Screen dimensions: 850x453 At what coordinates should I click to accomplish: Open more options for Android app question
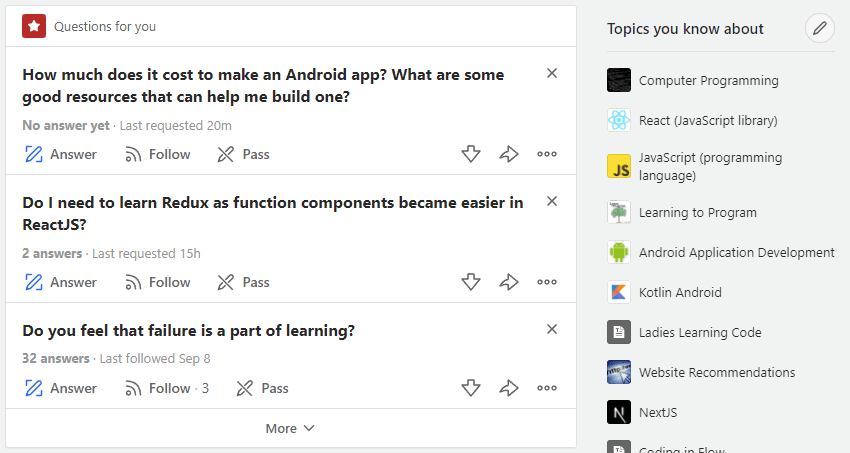click(547, 154)
